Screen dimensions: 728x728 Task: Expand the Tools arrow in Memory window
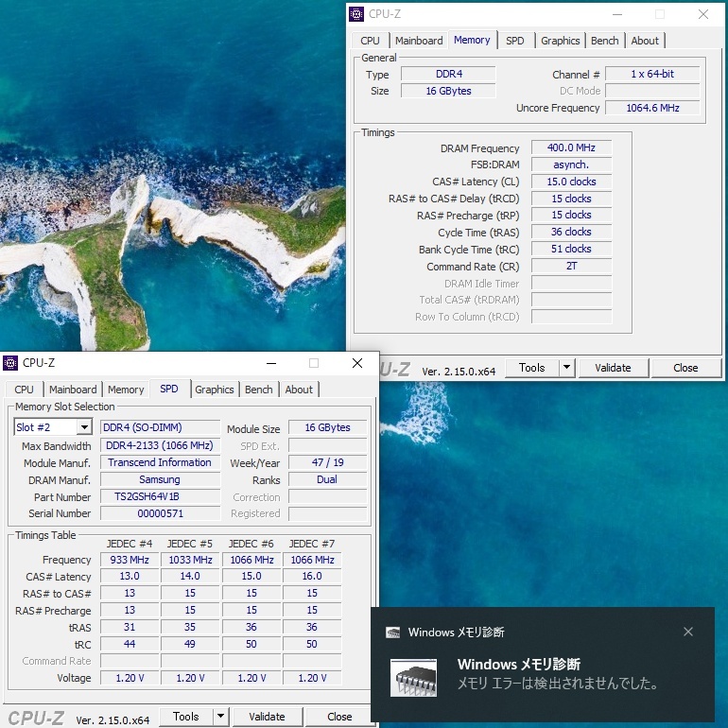(x=567, y=368)
